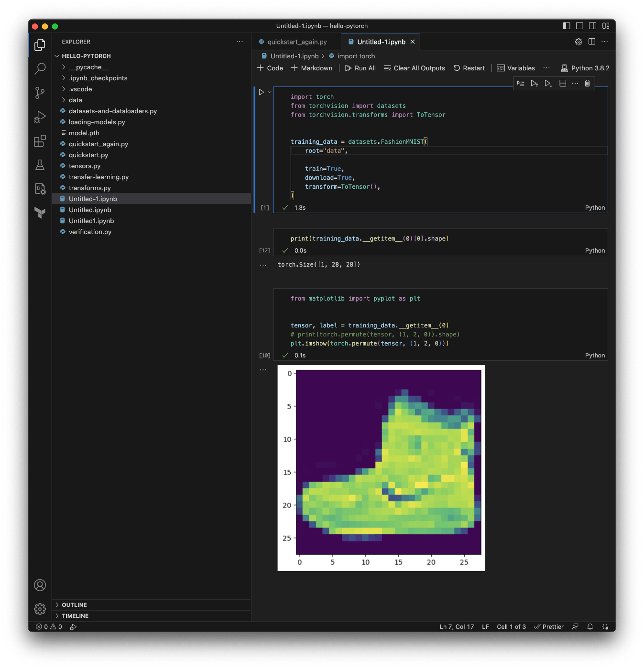Open output actions ellipsis beside the plot
The height and width of the screenshot is (669, 644).
click(x=263, y=370)
